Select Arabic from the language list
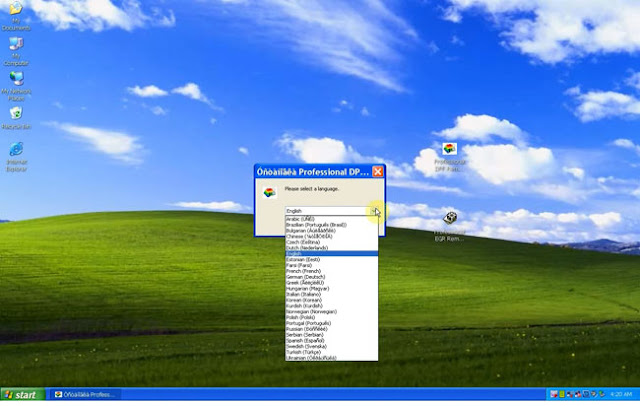 (331, 219)
